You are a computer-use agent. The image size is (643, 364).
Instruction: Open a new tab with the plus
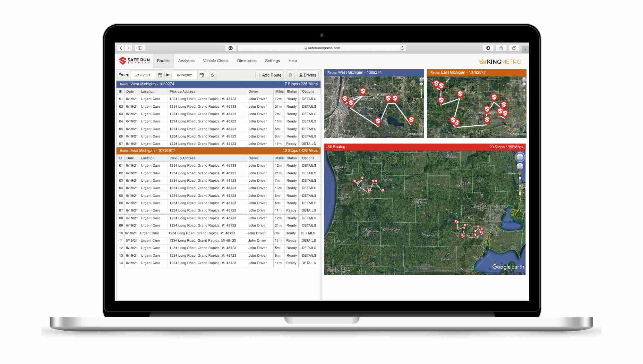click(525, 50)
